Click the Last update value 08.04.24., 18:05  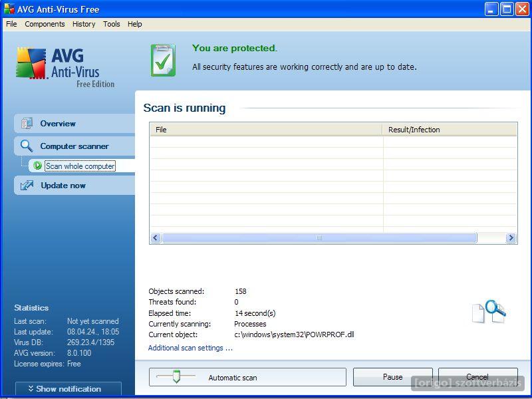tap(93, 331)
